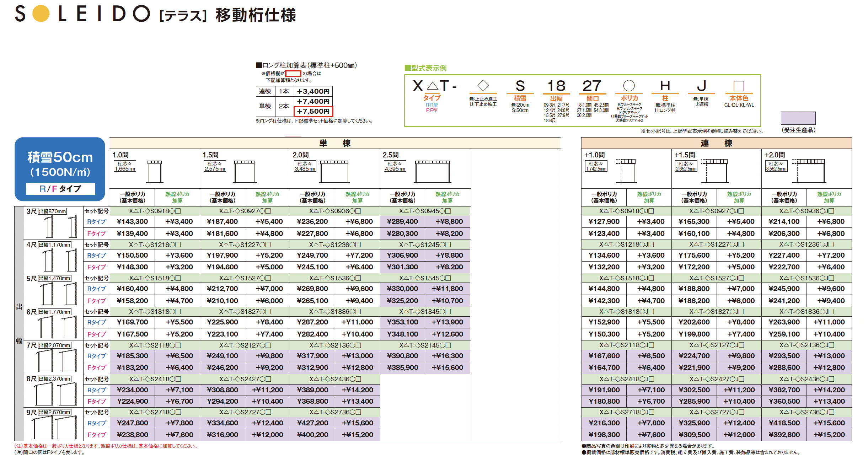Click the 出幅1,170mm label for 4尺
868x462 pixels.
(x=55, y=245)
